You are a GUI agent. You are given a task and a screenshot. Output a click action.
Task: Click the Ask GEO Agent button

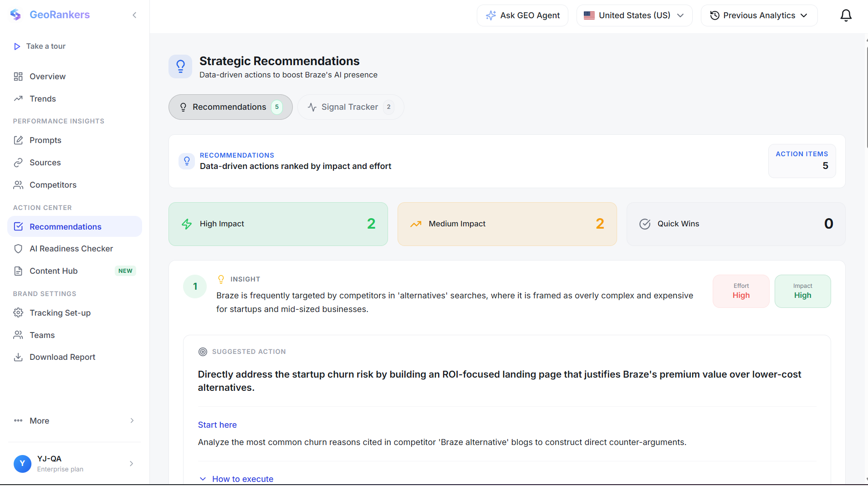[x=522, y=15]
